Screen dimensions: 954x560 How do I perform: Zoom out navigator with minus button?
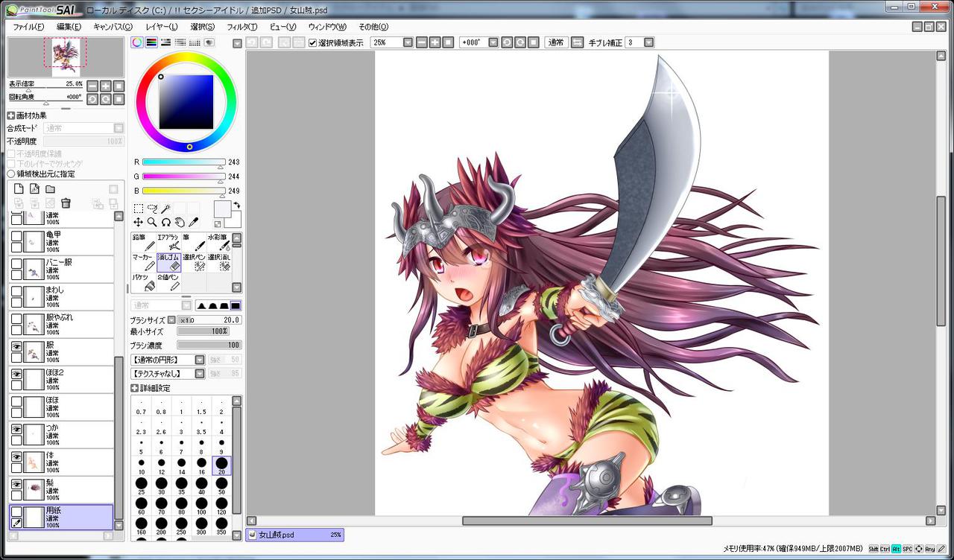(x=92, y=86)
